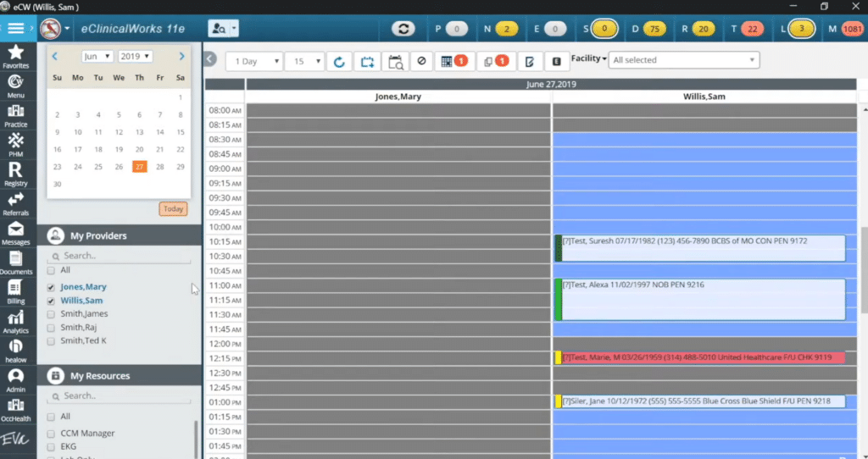
Task: Check the EKG resource checkbox
Action: click(51, 447)
